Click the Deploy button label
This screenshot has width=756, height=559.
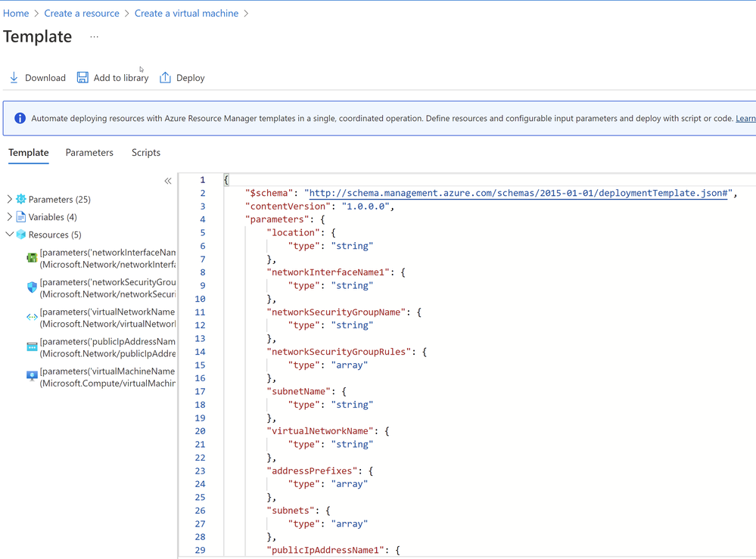191,78
